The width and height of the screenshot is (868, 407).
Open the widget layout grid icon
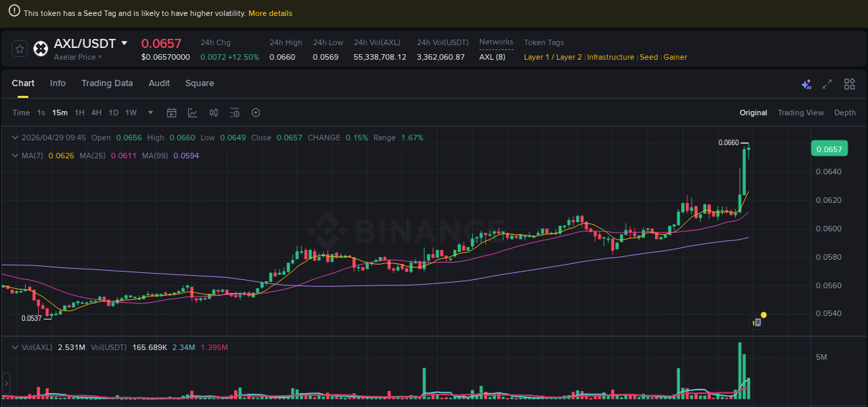tap(849, 83)
